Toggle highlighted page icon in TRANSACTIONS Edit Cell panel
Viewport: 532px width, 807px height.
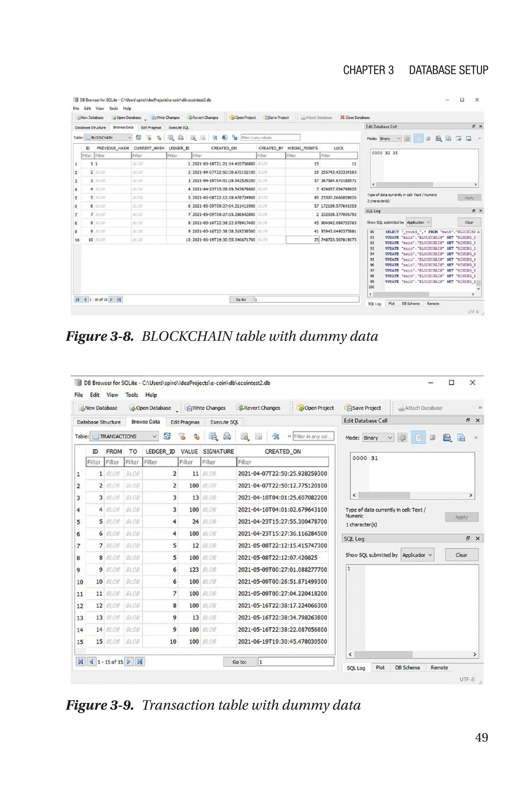click(x=418, y=437)
